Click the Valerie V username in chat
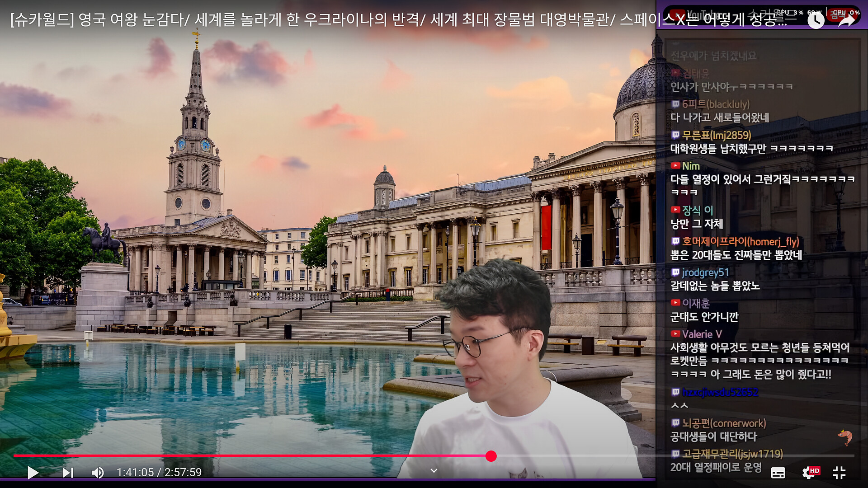The image size is (868, 488). tap(702, 334)
